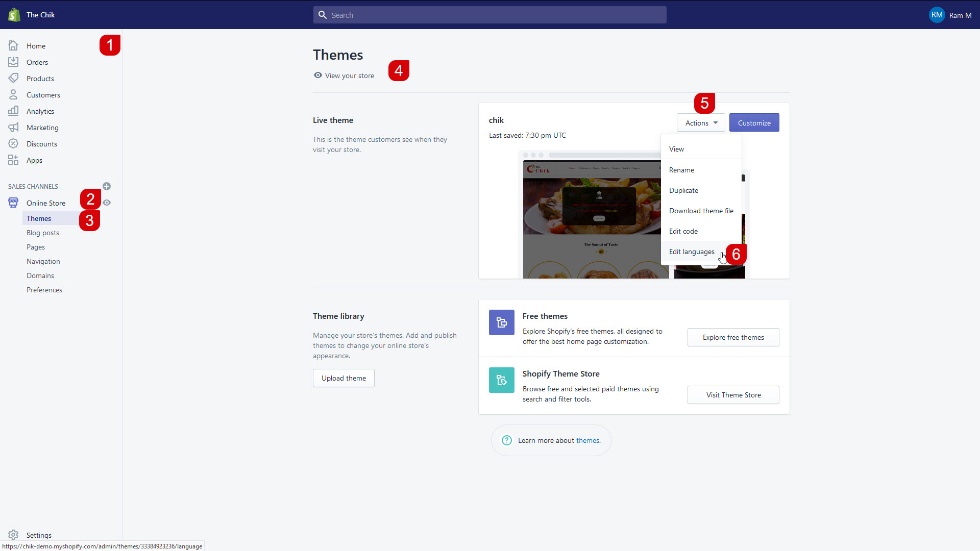Click the Free themes purple icon
The image size is (980, 551).
coord(501,322)
